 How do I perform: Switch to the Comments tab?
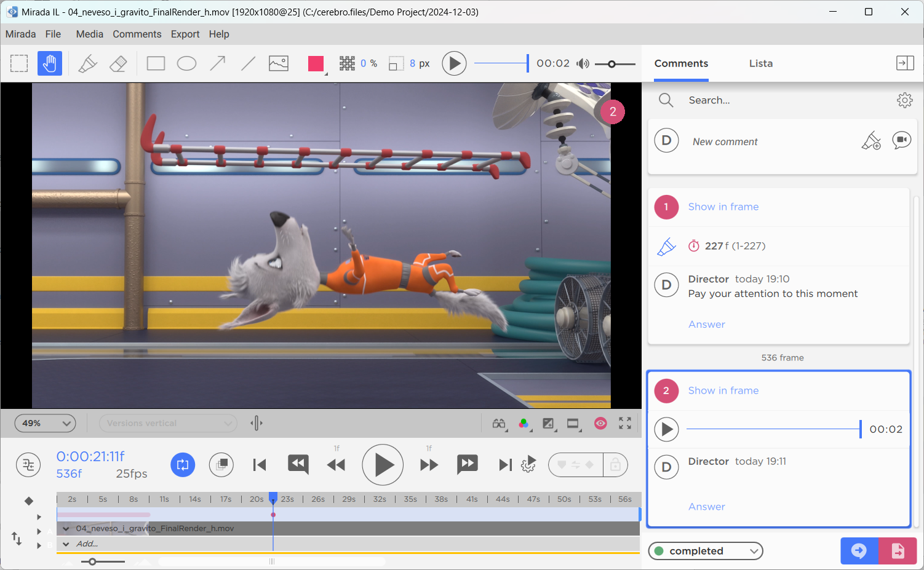(681, 63)
